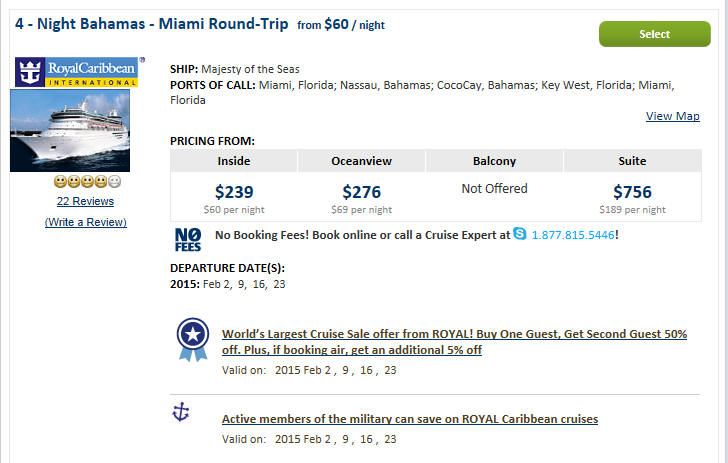
Task: Click the 4-Night Bahamas cruise title
Action: [152, 24]
